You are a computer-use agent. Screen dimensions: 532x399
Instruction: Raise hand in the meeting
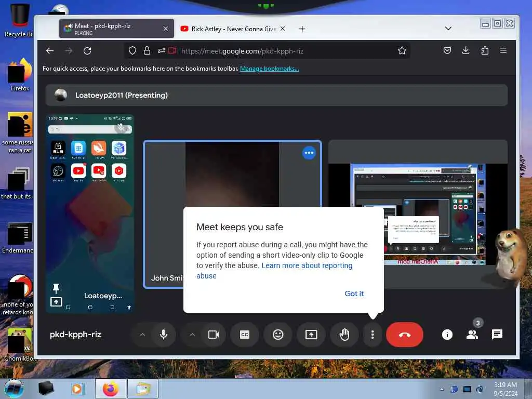pyautogui.click(x=344, y=335)
